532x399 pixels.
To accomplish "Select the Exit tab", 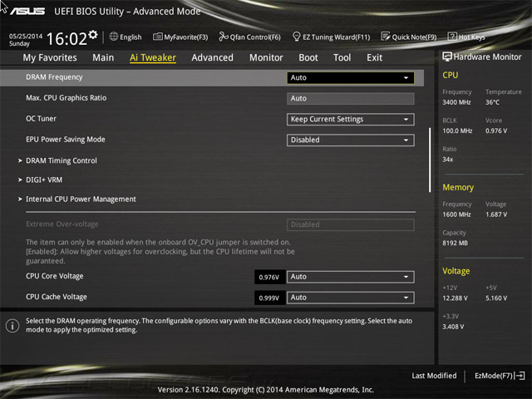I will point(374,57).
